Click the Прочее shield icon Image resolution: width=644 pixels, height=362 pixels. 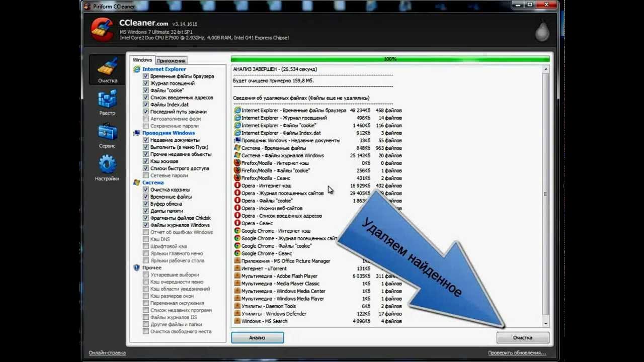(x=137, y=267)
